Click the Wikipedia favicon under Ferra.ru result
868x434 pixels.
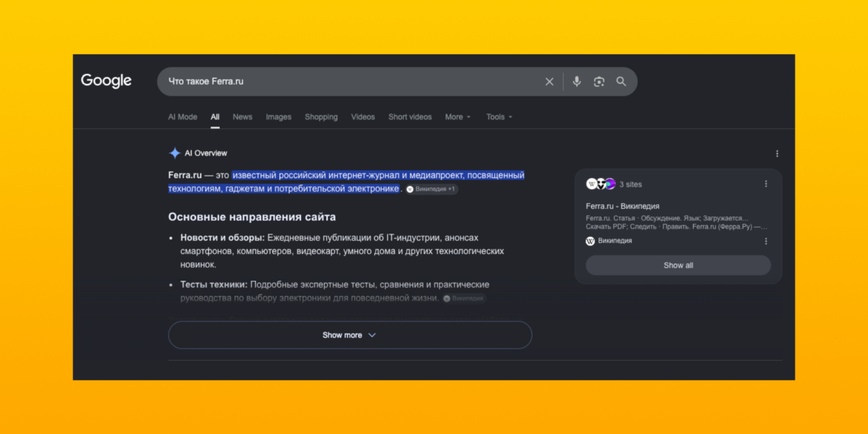pyautogui.click(x=590, y=241)
